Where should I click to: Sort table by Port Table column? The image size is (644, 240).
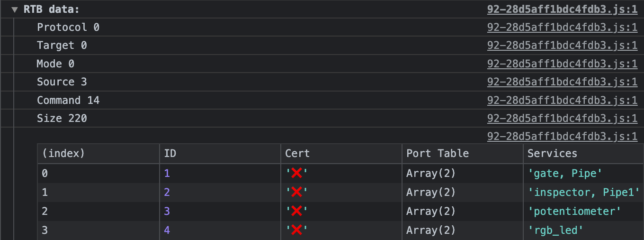click(437, 154)
